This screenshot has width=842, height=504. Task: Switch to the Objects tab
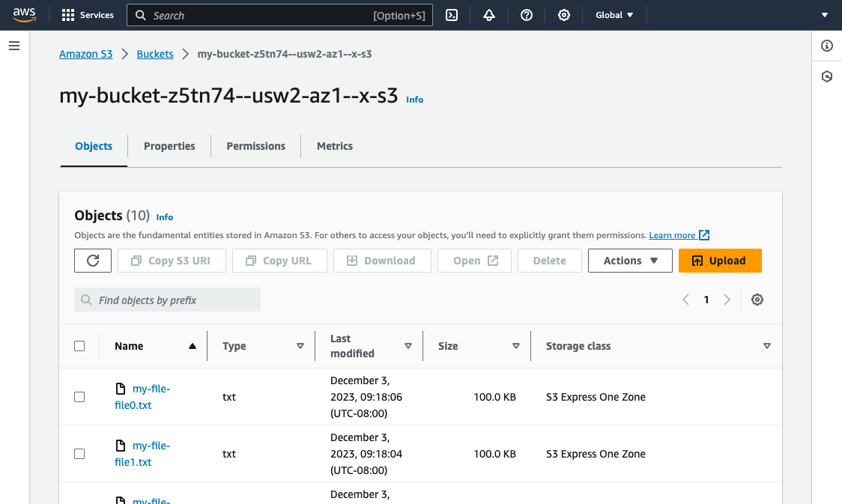(x=94, y=146)
